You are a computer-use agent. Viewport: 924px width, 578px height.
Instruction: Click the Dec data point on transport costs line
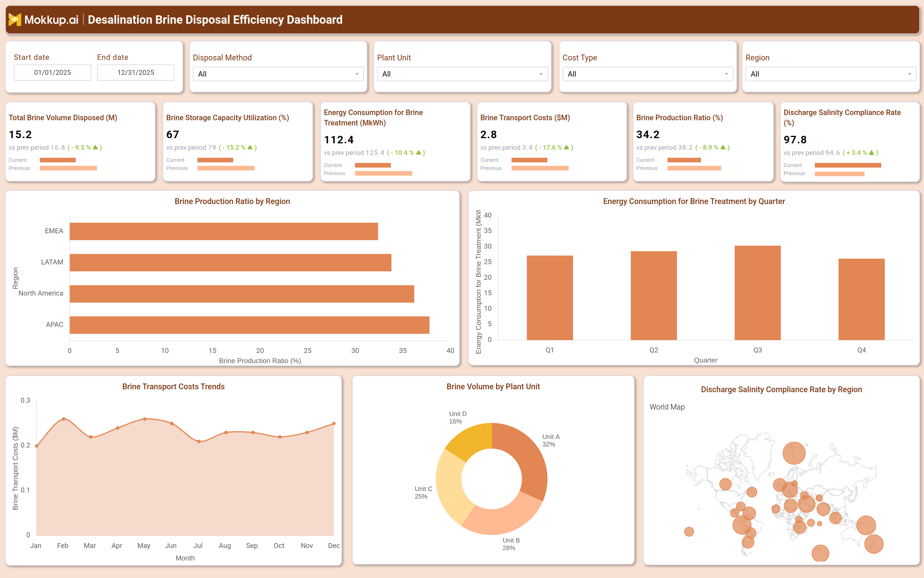[334, 424]
